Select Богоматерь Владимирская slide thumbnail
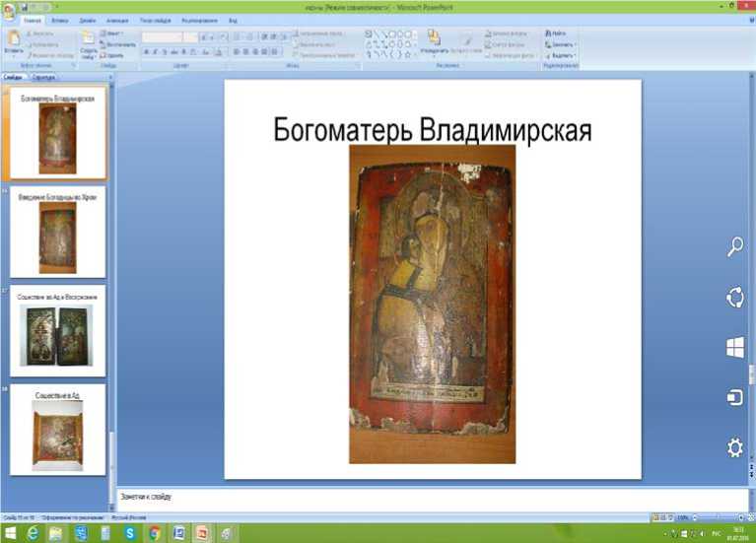This screenshot has height=543, width=756. tap(57, 133)
